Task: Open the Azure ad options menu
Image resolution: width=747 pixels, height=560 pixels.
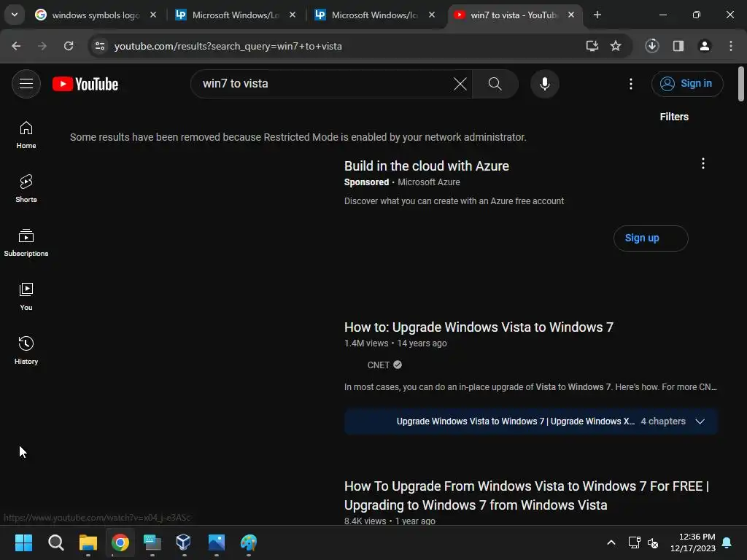Action: pyautogui.click(x=703, y=164)
